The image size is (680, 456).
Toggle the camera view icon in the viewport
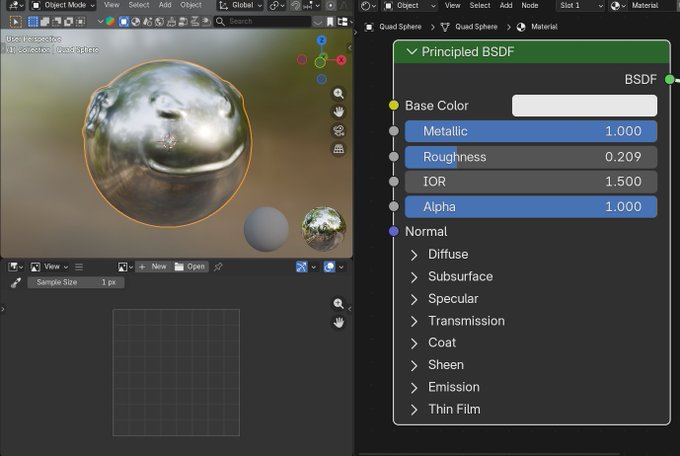click(339, 131)
